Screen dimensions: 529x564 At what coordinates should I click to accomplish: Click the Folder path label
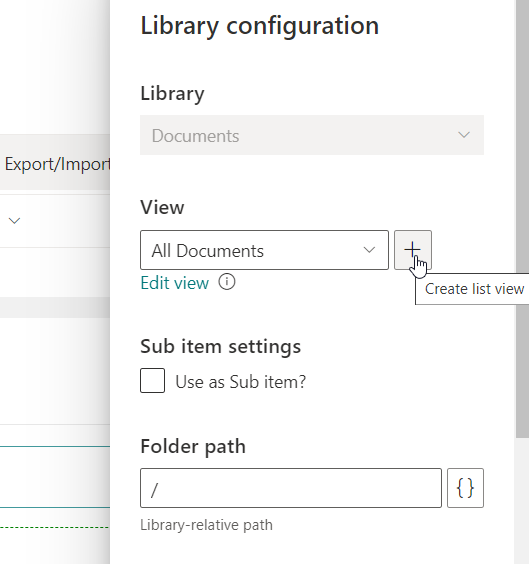click(x=193, y=447)
